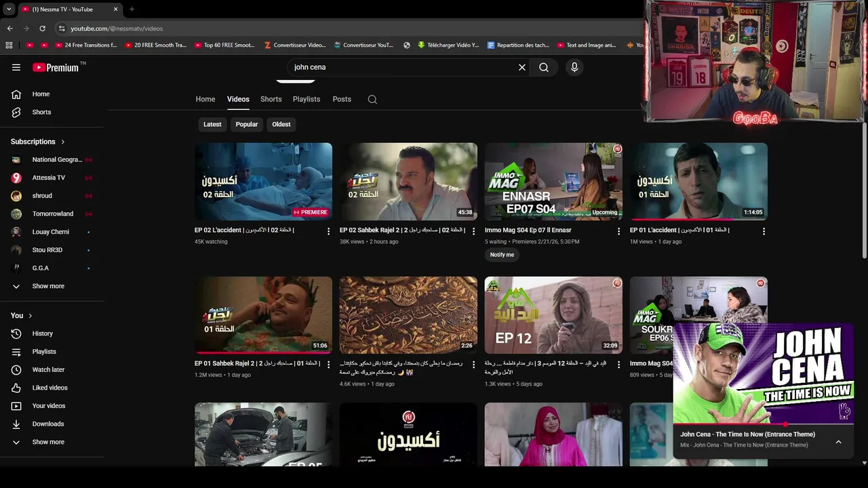
Task: Go to Home in sidebar
Action: click(x=41, y=94)
